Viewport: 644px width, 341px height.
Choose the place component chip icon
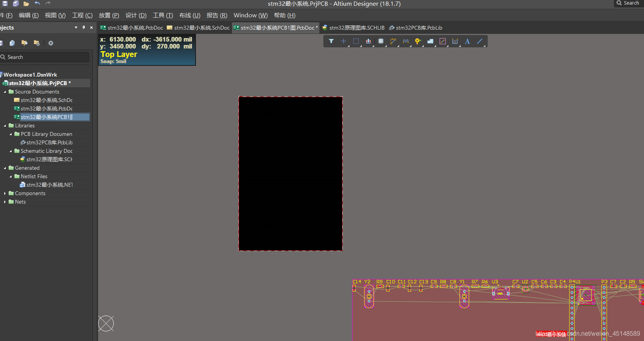pos(381,41)
